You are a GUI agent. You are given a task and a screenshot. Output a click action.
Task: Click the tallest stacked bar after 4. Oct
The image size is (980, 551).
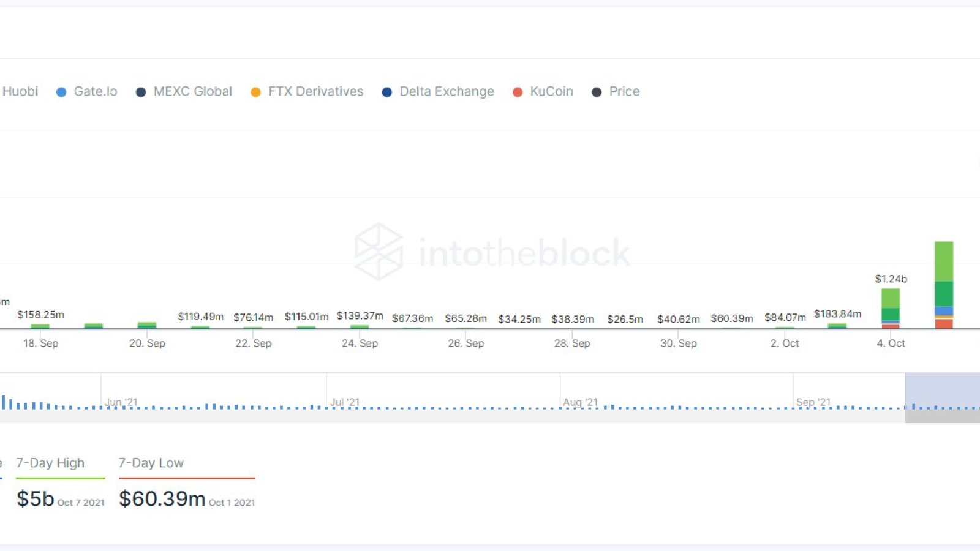pos(944,285)
